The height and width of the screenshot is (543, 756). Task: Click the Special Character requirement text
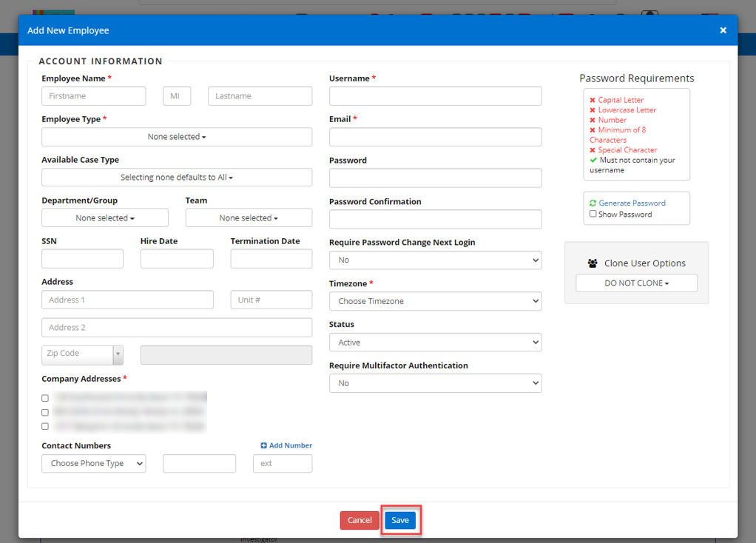coord(628,150)
